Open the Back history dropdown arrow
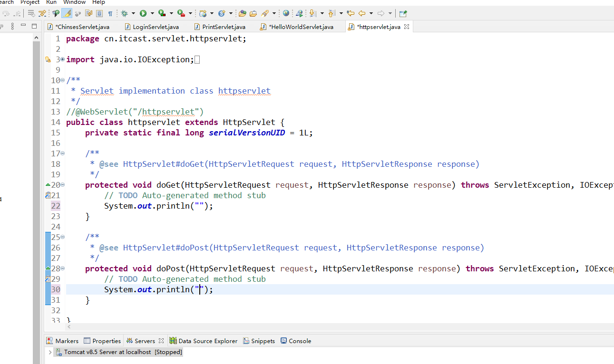 (371, 13)
